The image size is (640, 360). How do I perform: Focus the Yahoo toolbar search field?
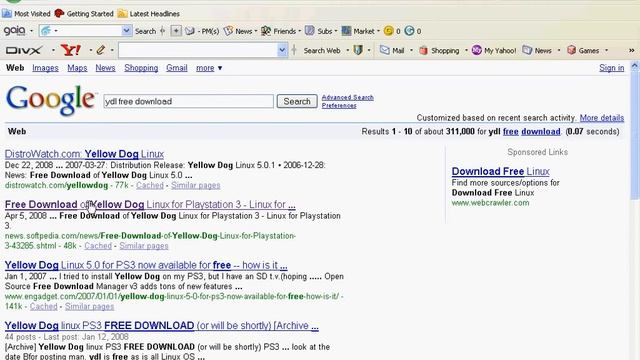[198, 50]
